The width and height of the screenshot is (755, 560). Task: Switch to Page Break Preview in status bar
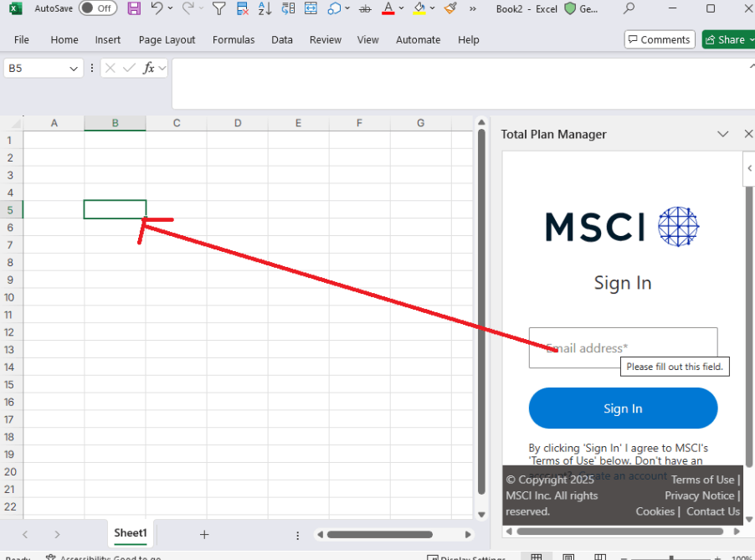pyautogui.click(x=600, y=557)
